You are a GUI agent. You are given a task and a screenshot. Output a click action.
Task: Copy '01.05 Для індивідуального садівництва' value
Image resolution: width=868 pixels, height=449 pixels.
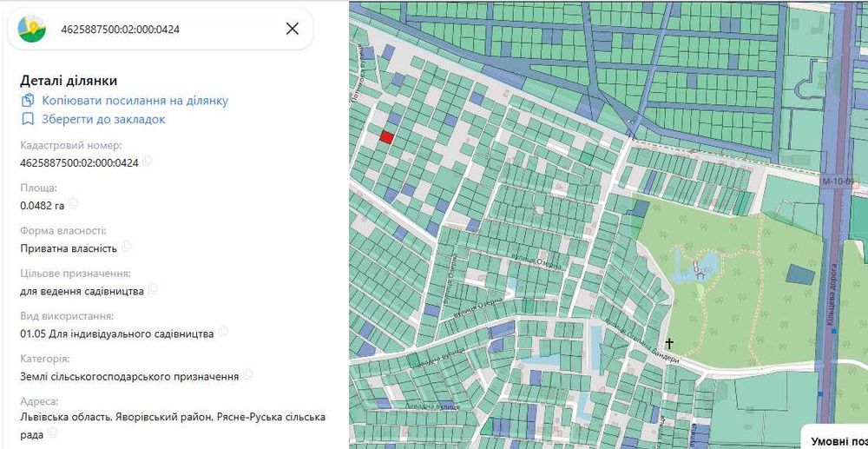tap(223, 332)
